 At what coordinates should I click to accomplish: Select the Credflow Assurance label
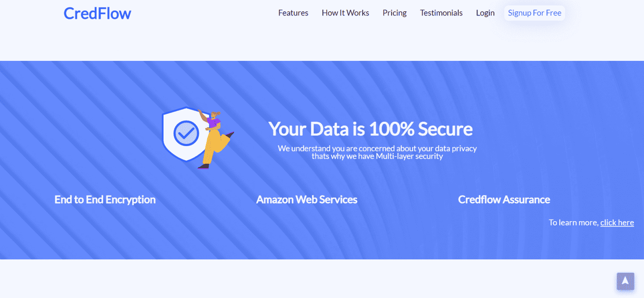[x=504, y=200]
